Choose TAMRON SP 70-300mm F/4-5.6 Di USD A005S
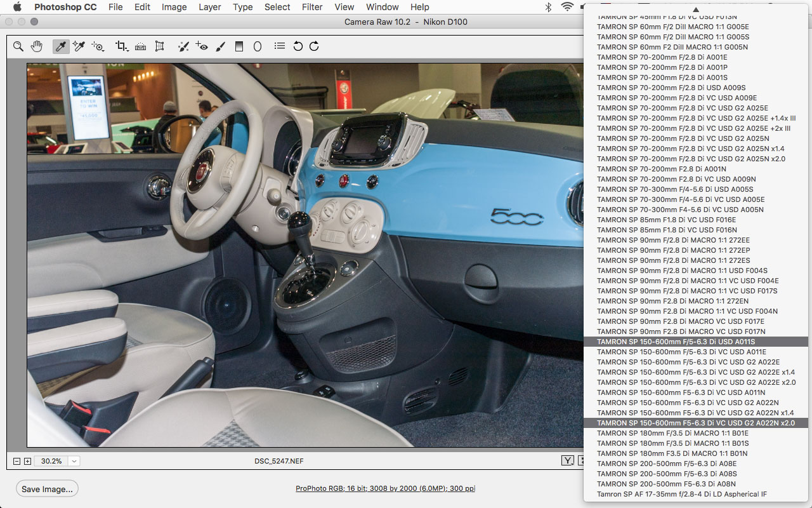This screenshot has width=812, height=508. pos(696,189)
